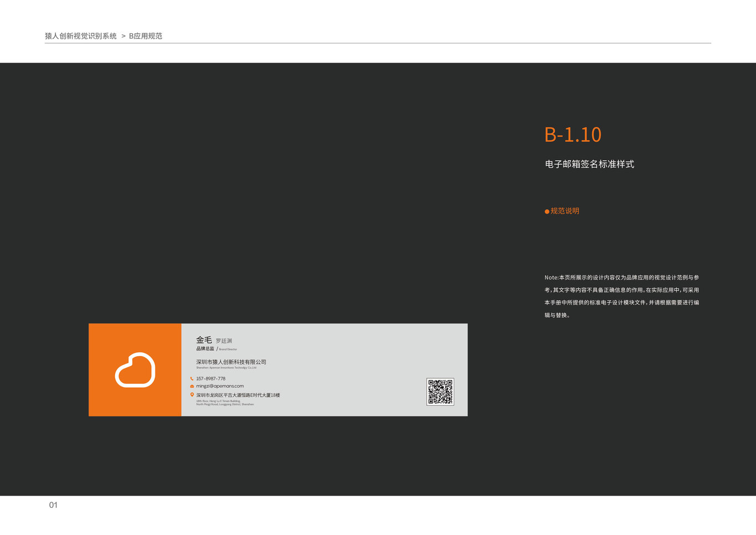Click the breadcrumb text 猿人创新视觉识别系统

81,36
